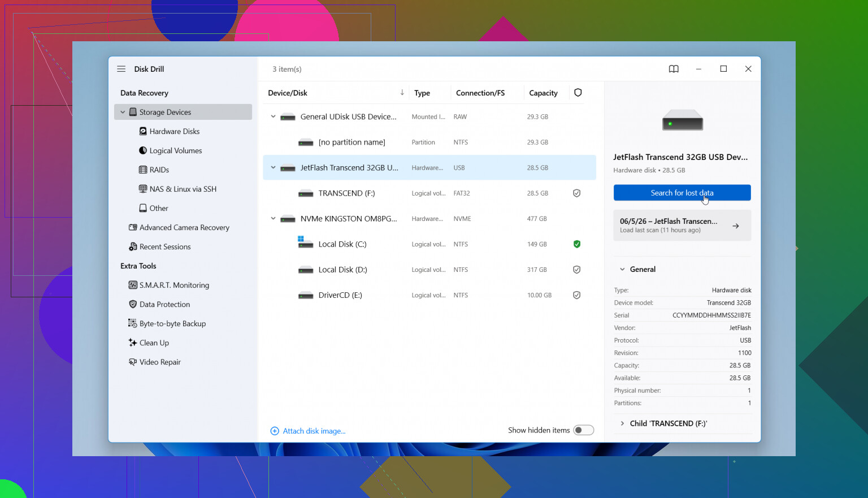Viewport: 868px width, 498px height.
Task: Click the 3 item(s) count label
Action: [287, 69]
